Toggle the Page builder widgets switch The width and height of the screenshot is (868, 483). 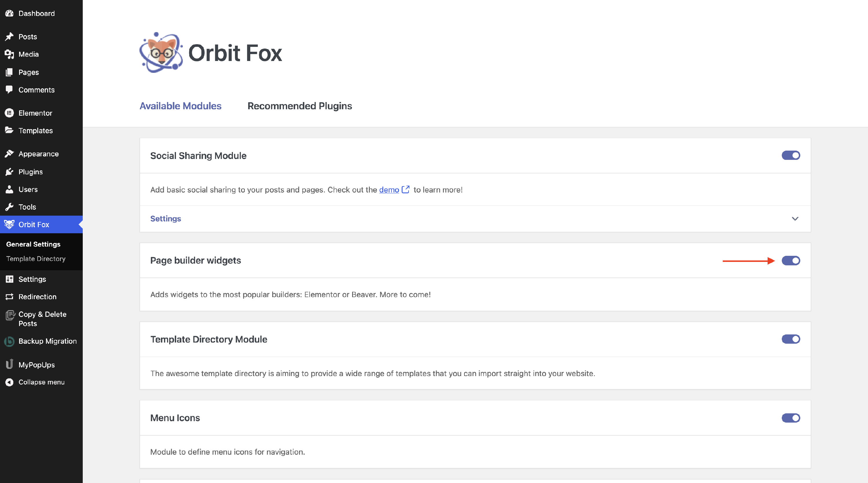click(791, 260)
